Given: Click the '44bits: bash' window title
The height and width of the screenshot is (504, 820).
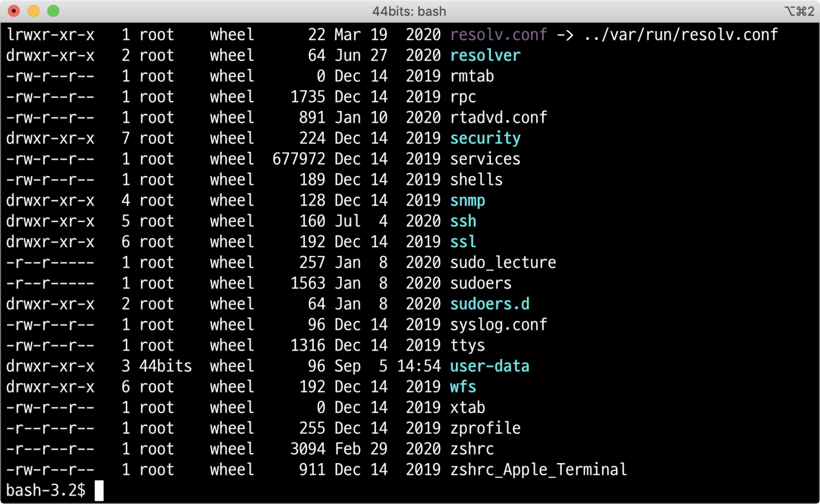Looking at the screenshot, I should click(x=409, y=11).
